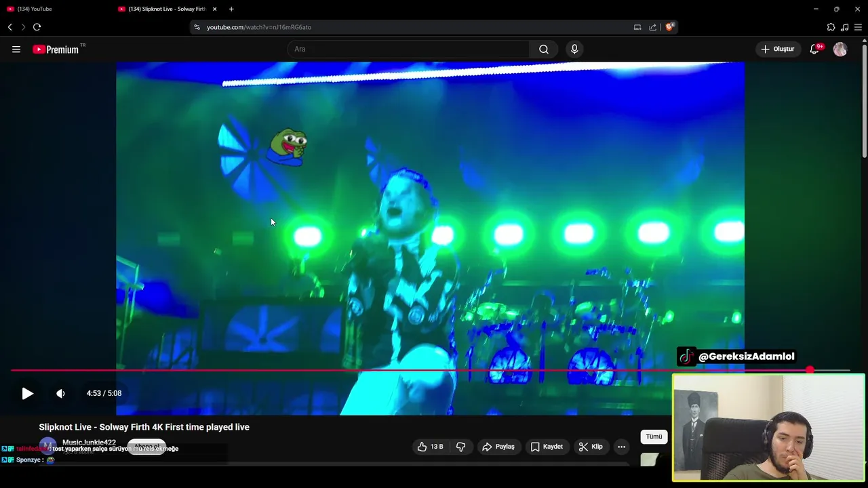Like the video with thumbs up

pos(429,447)
